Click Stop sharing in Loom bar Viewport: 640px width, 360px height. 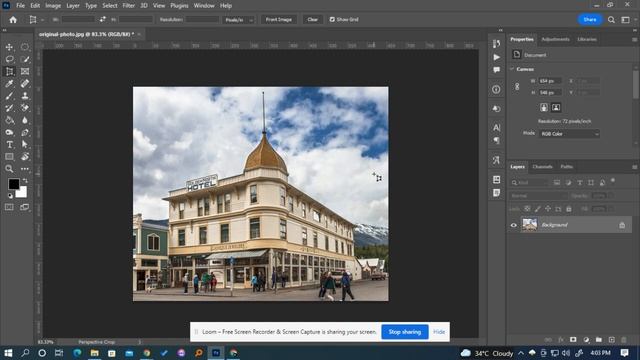coord(404,332)
